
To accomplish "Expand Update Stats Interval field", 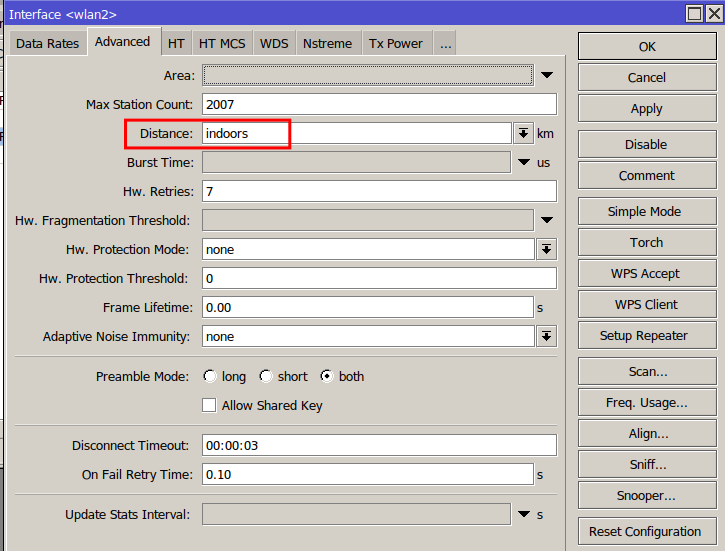I will [524, 514].
